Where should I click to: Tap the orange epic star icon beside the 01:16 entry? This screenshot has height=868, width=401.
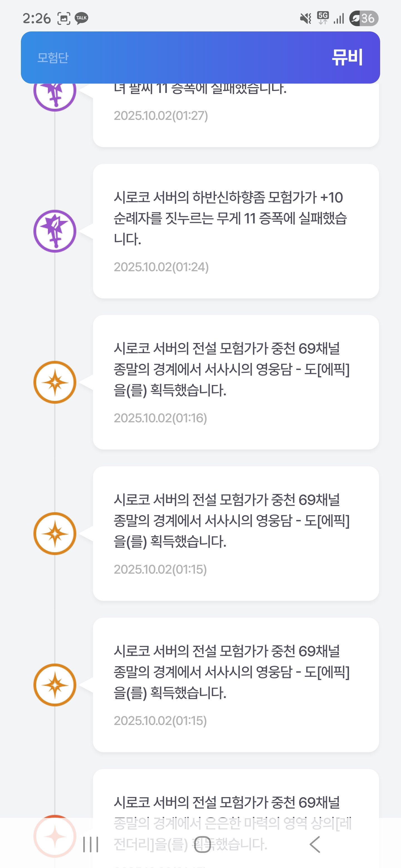coord(55,382)
